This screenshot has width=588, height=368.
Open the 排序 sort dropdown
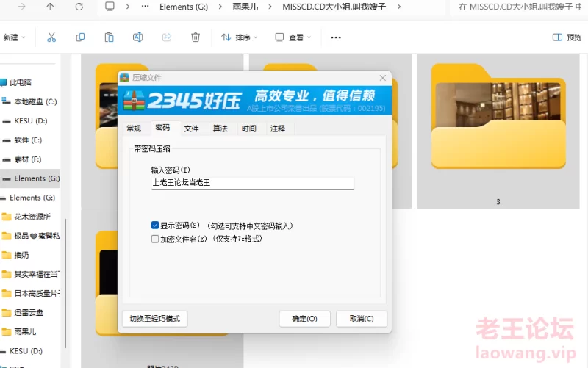(x=240, y=37)
